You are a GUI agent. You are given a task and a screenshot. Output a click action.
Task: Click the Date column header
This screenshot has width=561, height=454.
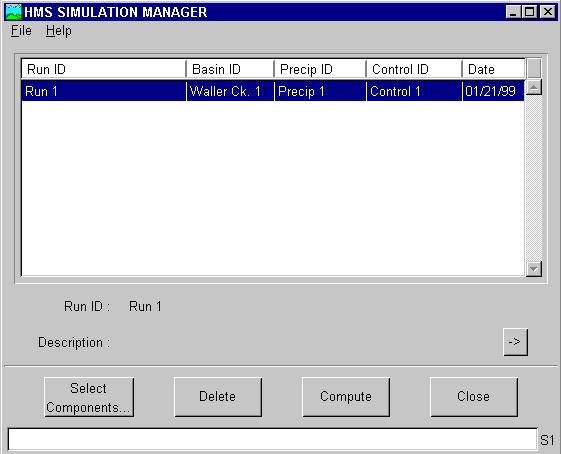[493, 69]
